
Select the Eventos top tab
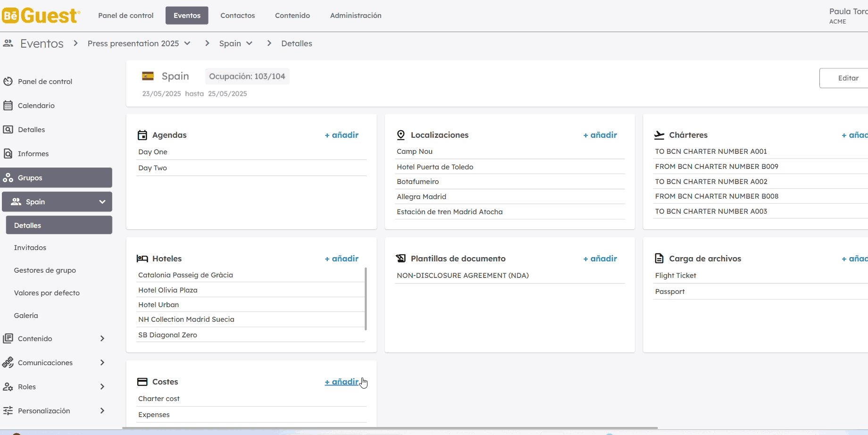[187, 16]
